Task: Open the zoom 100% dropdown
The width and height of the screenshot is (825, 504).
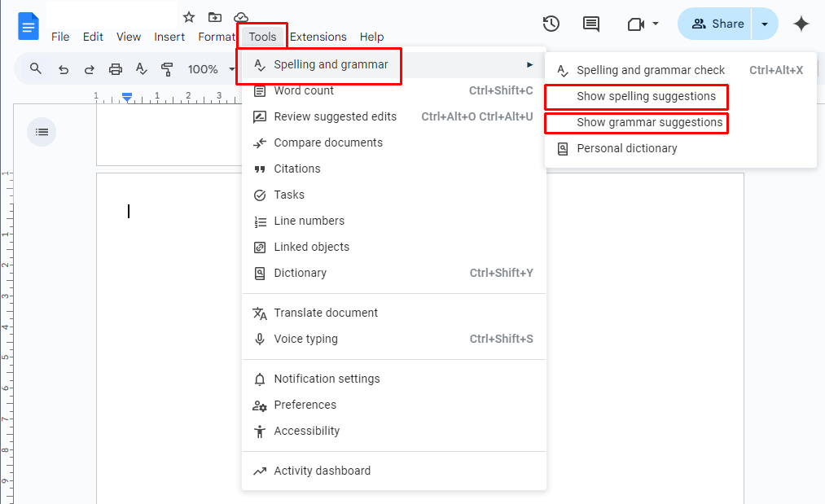Action: pos(210,69)
